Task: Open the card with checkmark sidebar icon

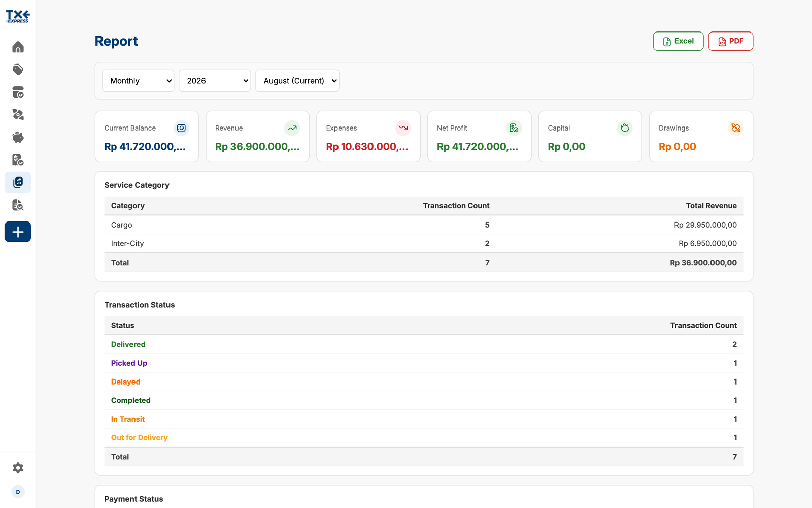Action: (x=18, y=92)
